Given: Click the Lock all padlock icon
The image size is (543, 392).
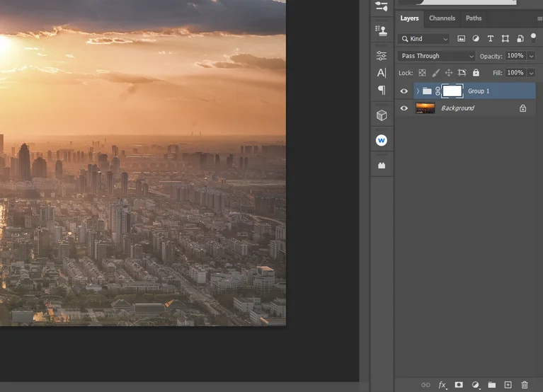Looking at the screenshot, I should click(x=476, y=73).
